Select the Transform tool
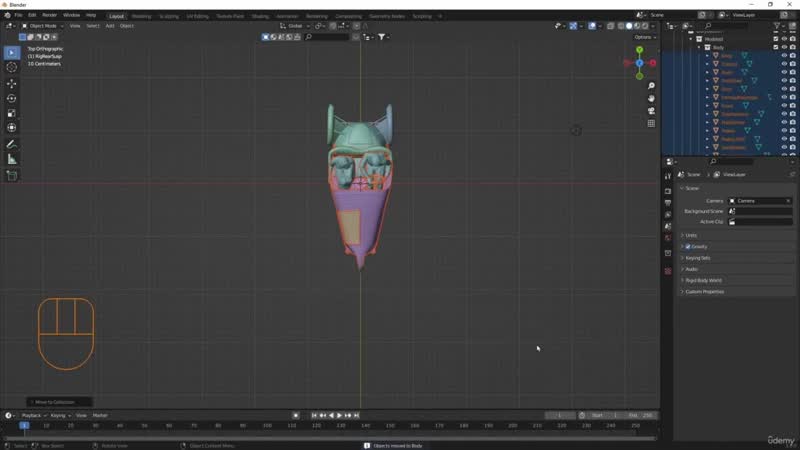 [x=12, y=128]
